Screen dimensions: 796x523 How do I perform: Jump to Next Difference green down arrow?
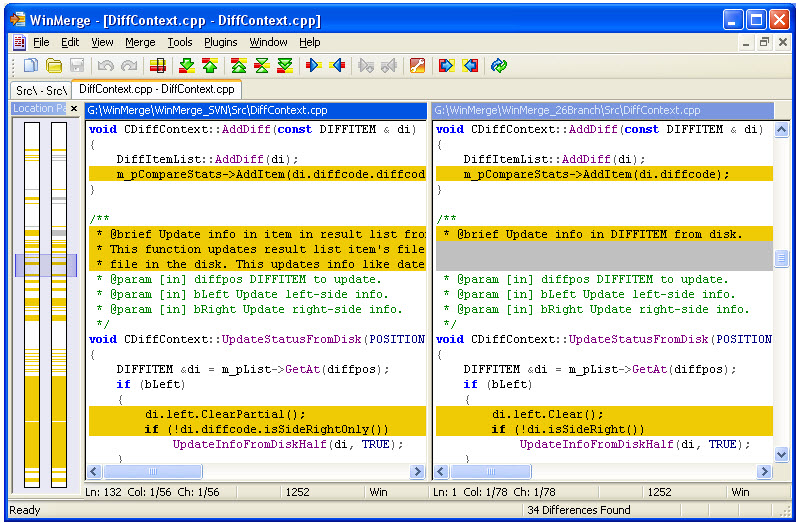pyautogui.click(x=187, y=66)
